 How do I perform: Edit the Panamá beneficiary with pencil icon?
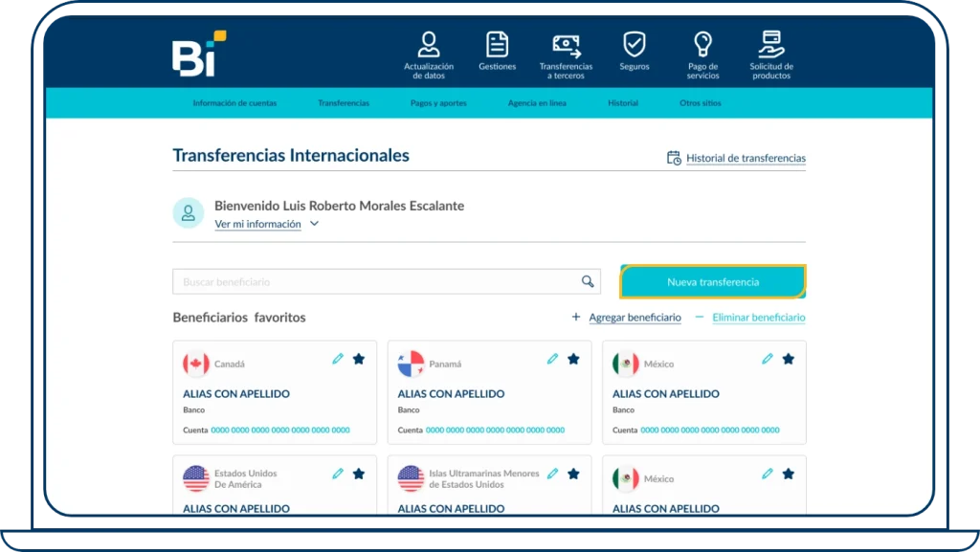[552, 359]
